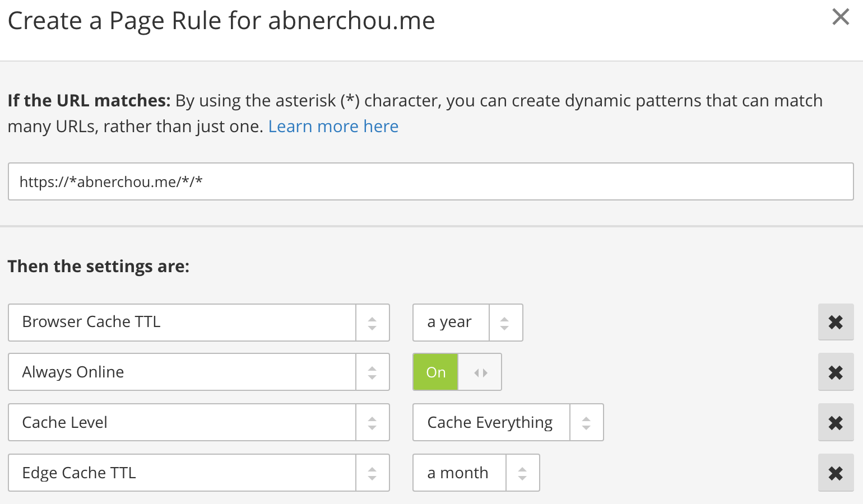
Task: Remove the Edge Cache TTL setting row
Action: tap(836, 473)
